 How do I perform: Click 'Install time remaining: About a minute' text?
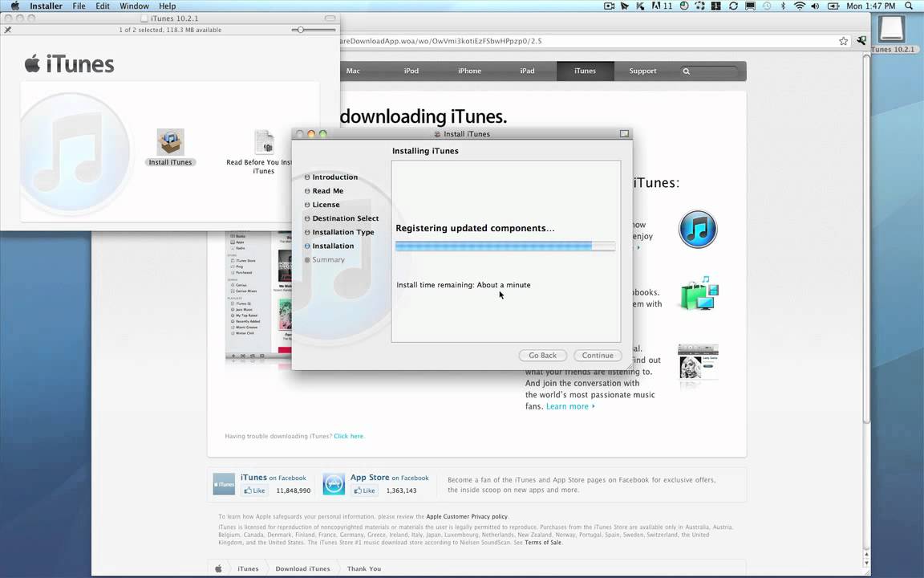click(x=463, y=285)
